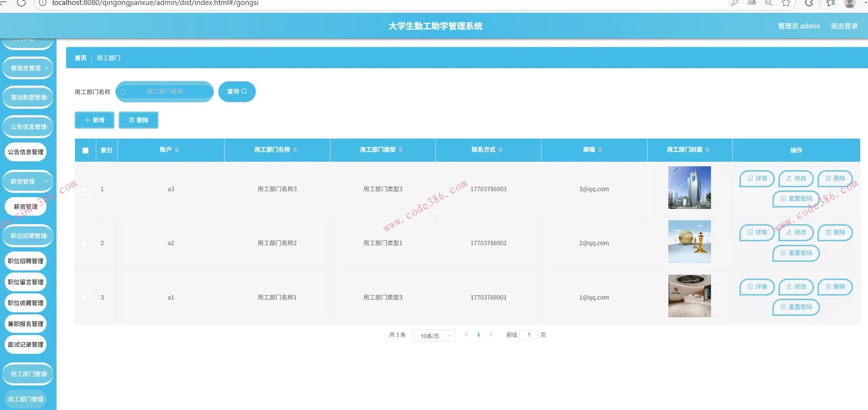Go to the previous page arrow in pagination
The width and height of the screenshot is (868, 410).
(x=466, y=335)
